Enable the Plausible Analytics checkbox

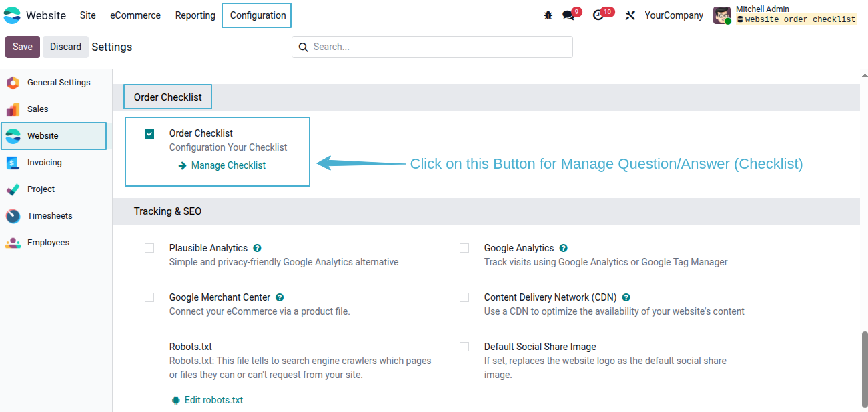(x=149, y=248)
